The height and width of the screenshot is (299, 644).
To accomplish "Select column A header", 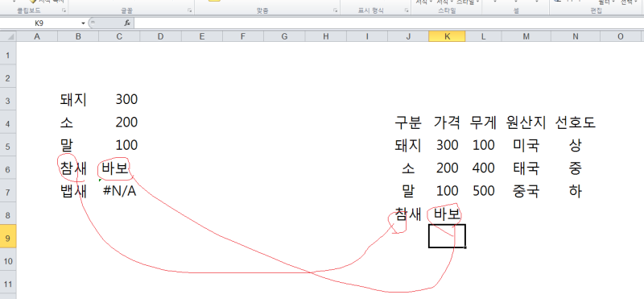I will [x=37, y=36].
